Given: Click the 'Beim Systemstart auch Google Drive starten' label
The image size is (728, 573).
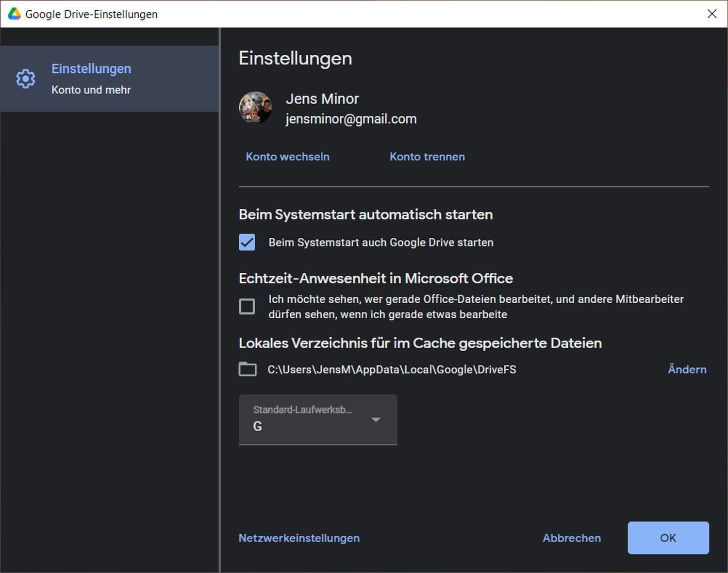Looking at the screenshot, I should [x=381, y=243].
